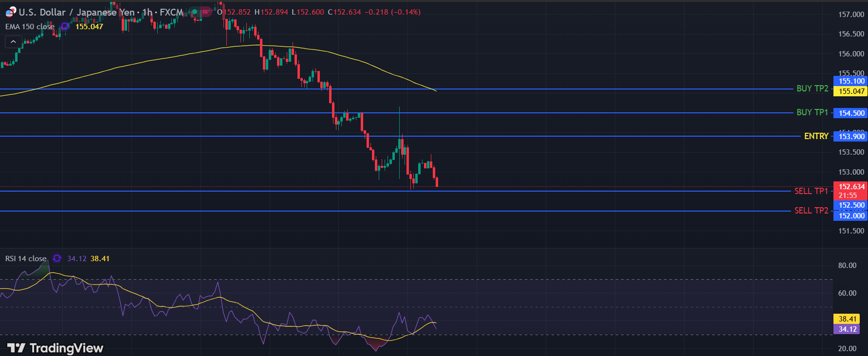Select the yellow ENTRY line label

[816, 136]
